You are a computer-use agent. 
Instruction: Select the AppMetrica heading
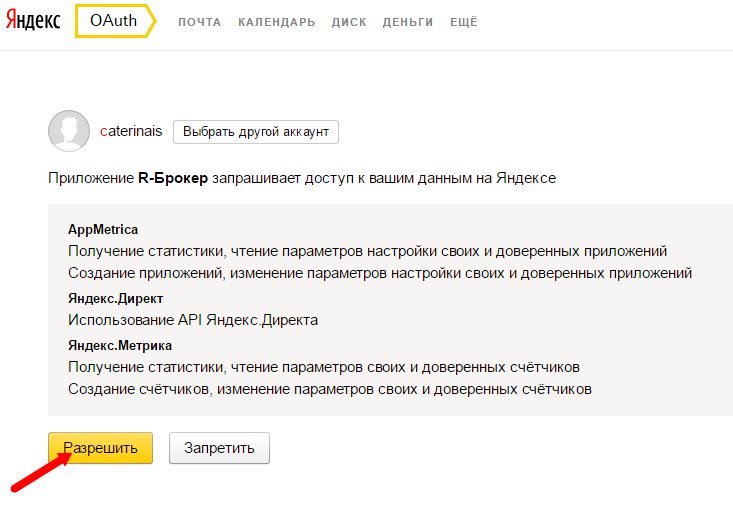[103, 229]
